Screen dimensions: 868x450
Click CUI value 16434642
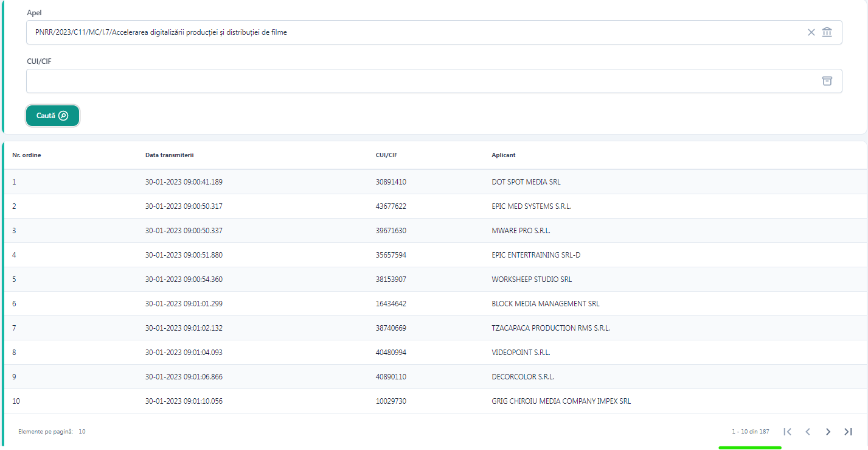391,304
